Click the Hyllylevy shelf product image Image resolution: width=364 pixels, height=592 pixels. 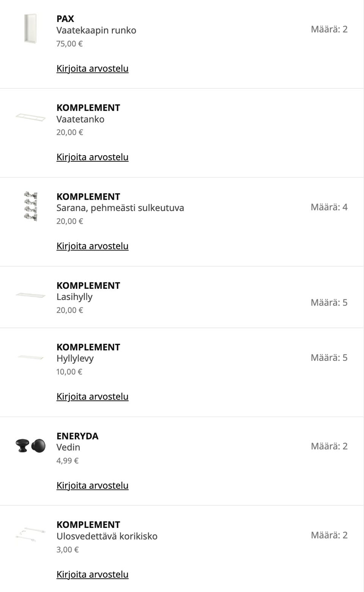click(x=30, y=357)
